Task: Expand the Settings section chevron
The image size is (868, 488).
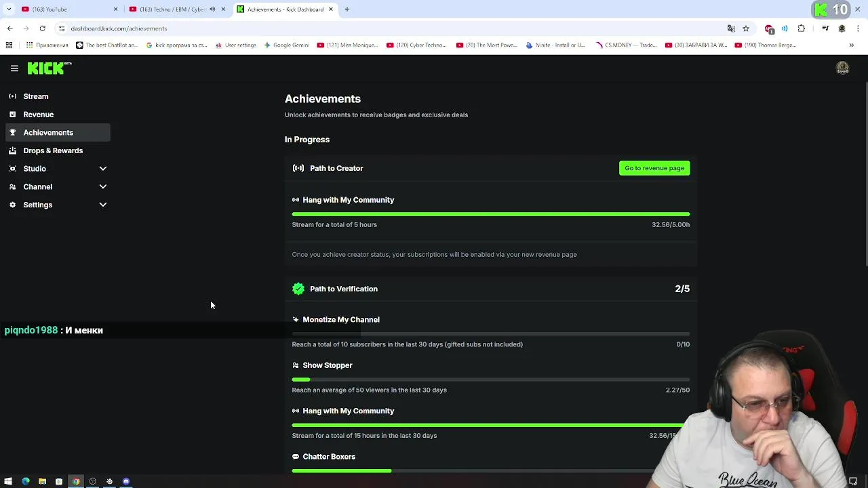Action: pos(103,205)
